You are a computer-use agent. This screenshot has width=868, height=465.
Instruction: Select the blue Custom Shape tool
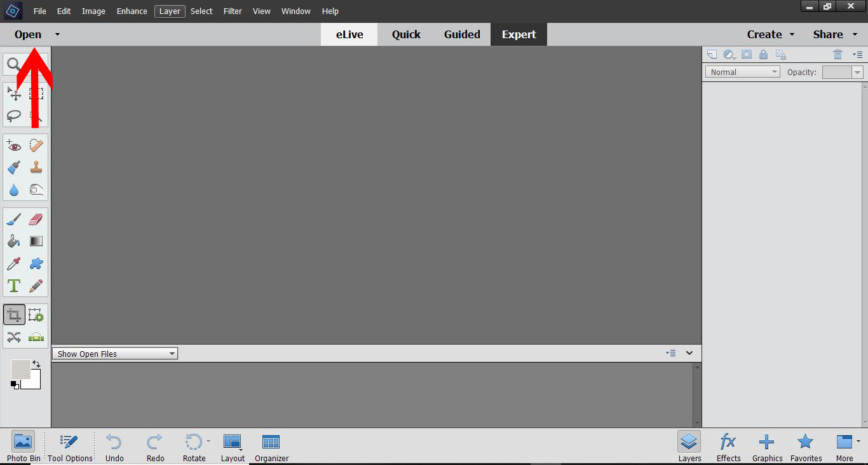(x=36, y=263)
